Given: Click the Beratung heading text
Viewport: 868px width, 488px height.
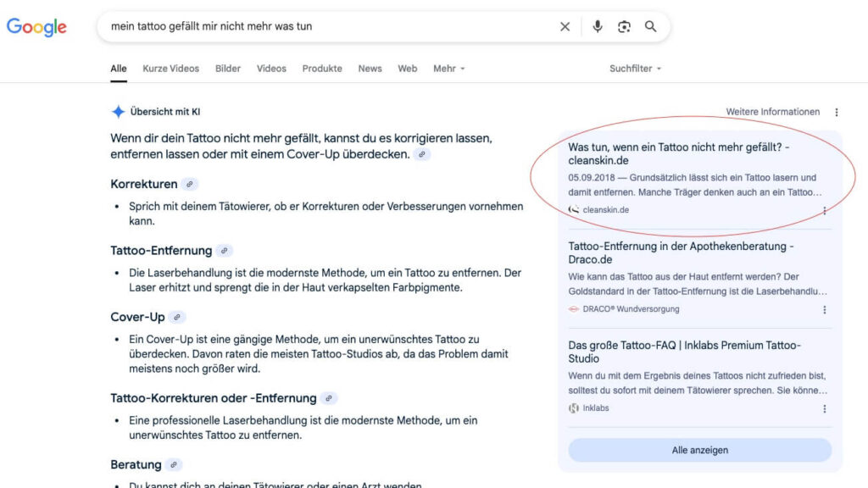Looking at the screenshot, I should [136, 465].
